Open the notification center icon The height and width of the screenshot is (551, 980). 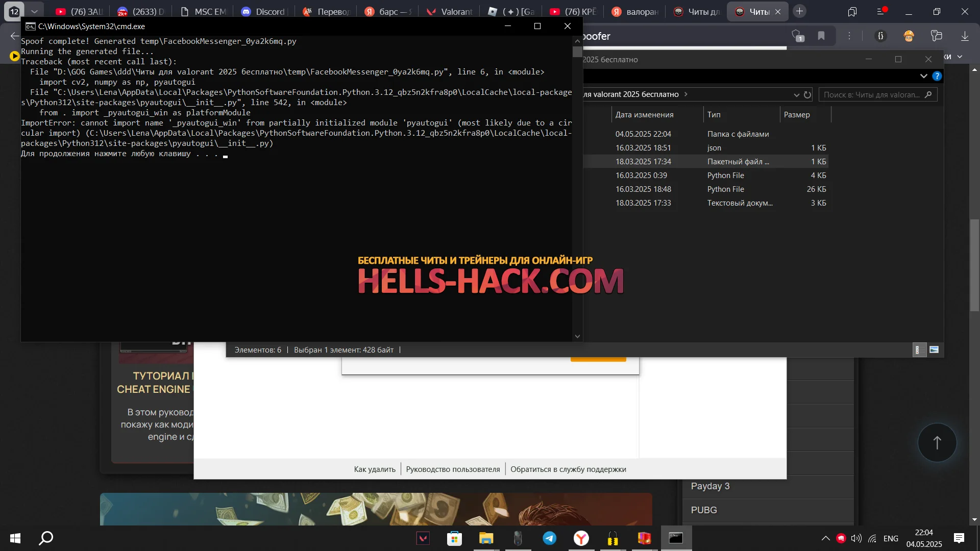(x=959, y=538)
